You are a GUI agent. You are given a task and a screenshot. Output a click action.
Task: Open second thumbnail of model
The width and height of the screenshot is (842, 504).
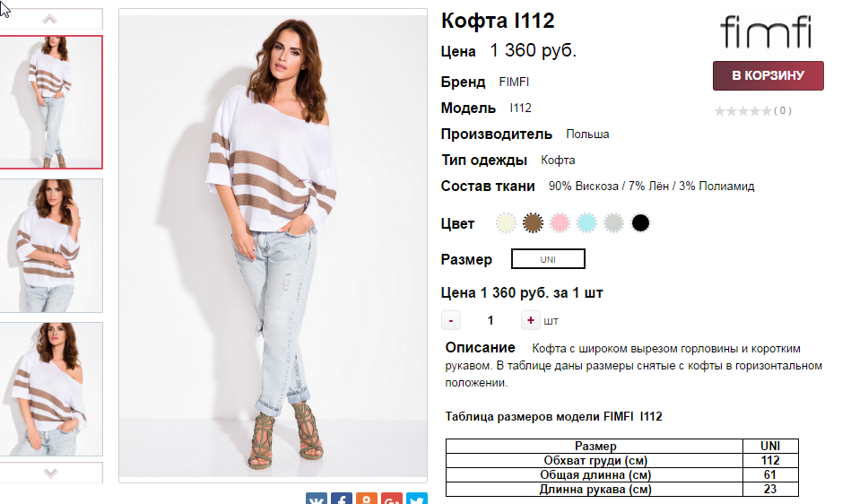click(50, 246)
